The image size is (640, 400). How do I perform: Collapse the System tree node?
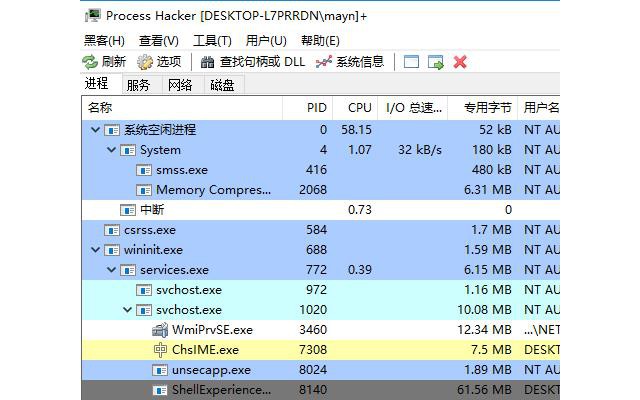[x=111, y=150]
